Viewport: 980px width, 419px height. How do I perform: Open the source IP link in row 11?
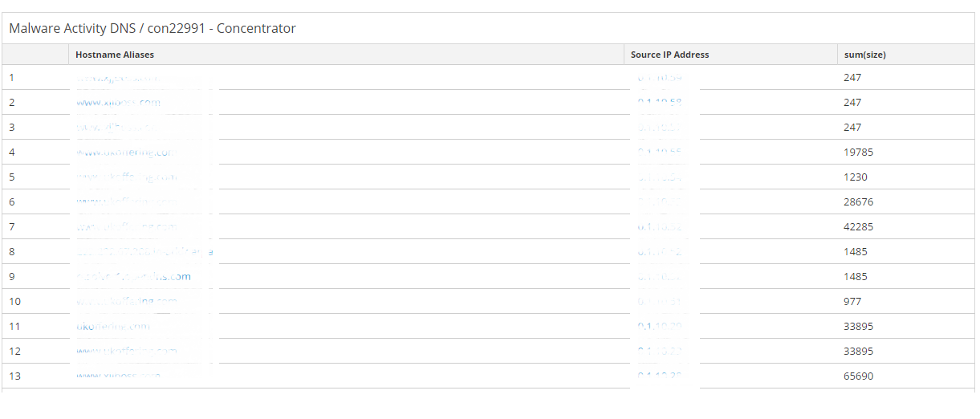[x=659, y=327]
